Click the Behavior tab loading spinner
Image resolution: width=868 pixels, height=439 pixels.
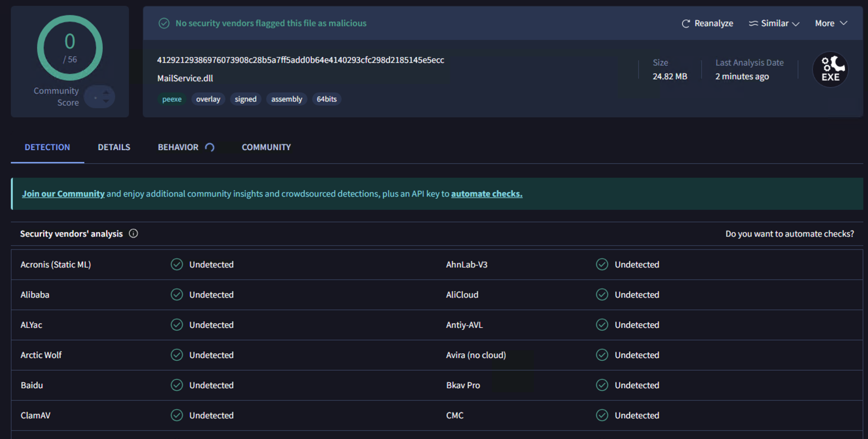pos(209,147)
